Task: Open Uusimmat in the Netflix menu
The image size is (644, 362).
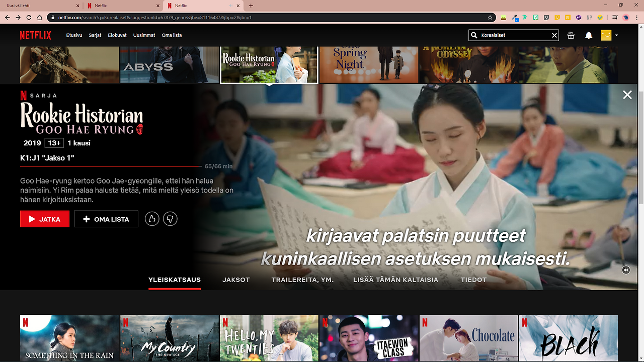Action: pyautogui.click(x=144, y=35)
